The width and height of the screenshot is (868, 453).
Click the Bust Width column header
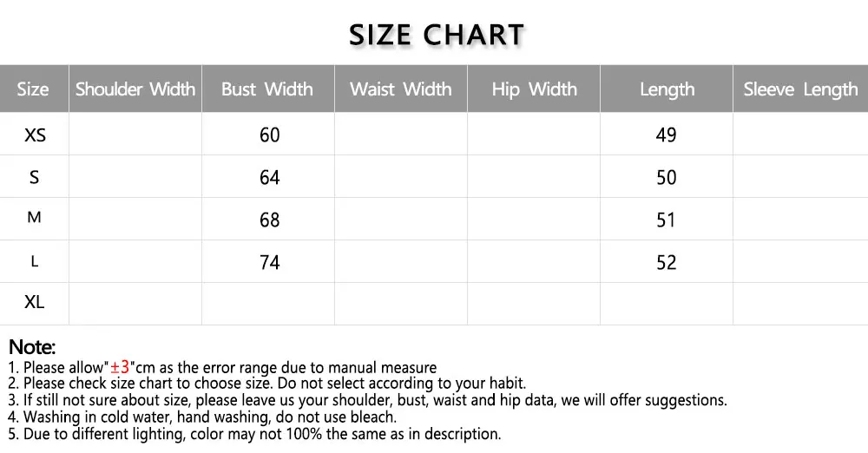coord(267,89)
